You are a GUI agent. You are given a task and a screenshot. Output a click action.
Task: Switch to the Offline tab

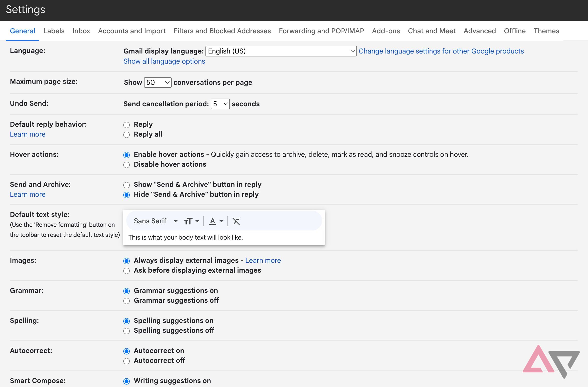click(515, 31)
